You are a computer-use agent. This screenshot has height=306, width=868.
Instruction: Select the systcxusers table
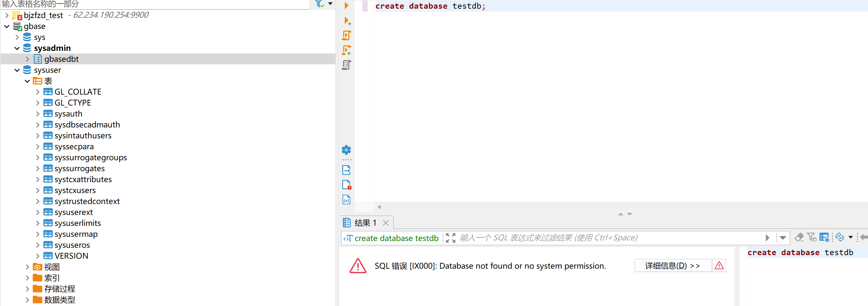point(75,190)
